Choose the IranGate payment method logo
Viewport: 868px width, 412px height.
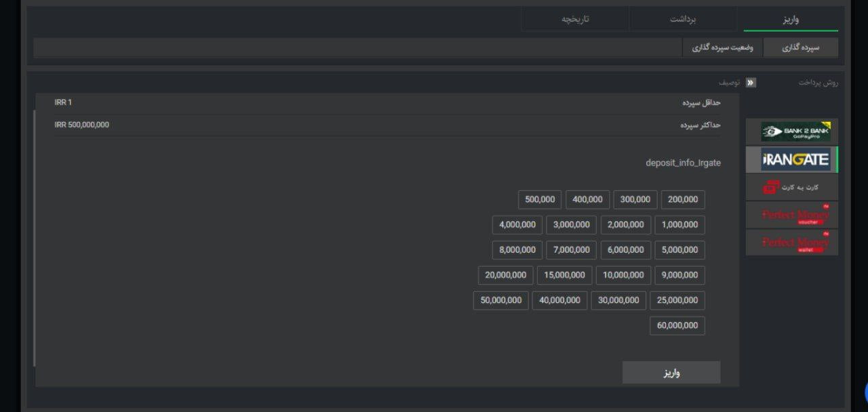coord(792,159)
